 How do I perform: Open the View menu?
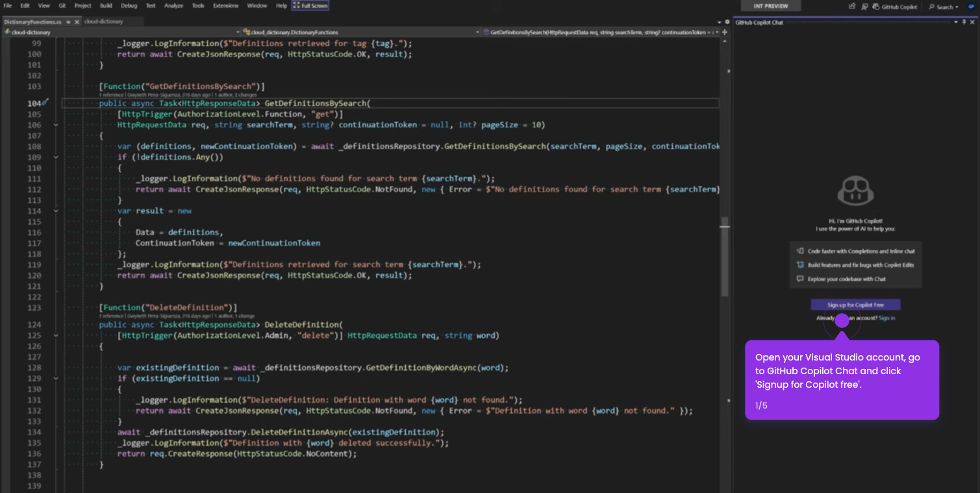tap(44, 6)
